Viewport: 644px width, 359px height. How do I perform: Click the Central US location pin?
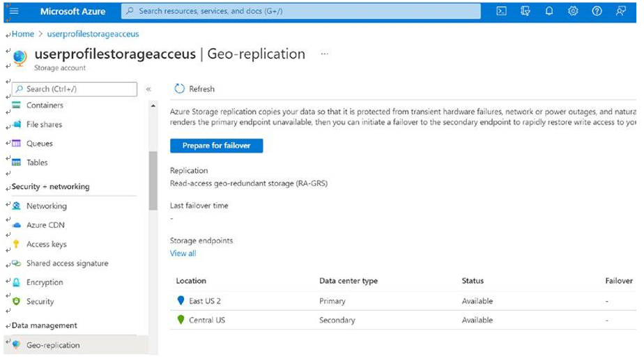tap(181, 319)
